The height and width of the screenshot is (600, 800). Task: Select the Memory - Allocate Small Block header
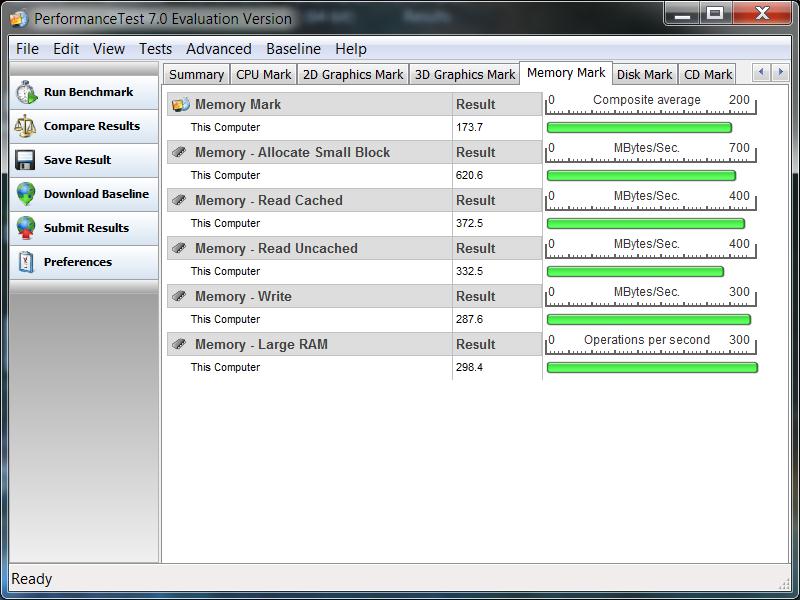[292, 152]
